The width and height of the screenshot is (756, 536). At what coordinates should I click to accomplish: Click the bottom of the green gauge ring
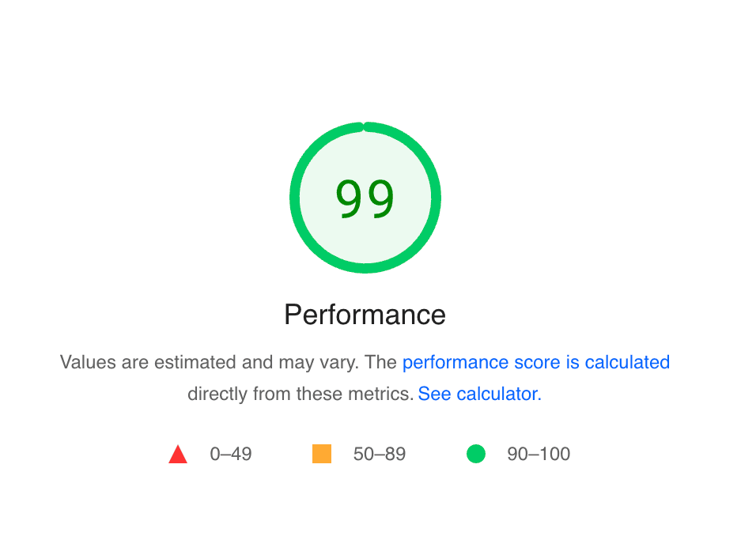(x=365, y=269)
